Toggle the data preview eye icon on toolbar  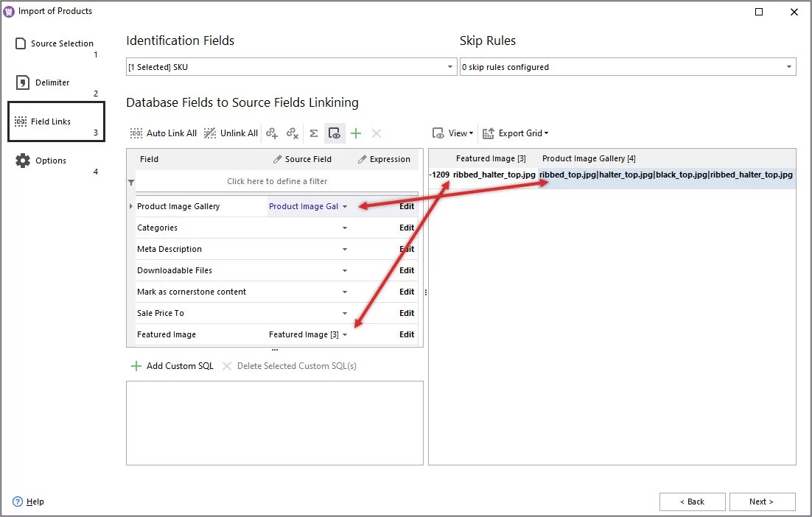click(x=335, y=133)
